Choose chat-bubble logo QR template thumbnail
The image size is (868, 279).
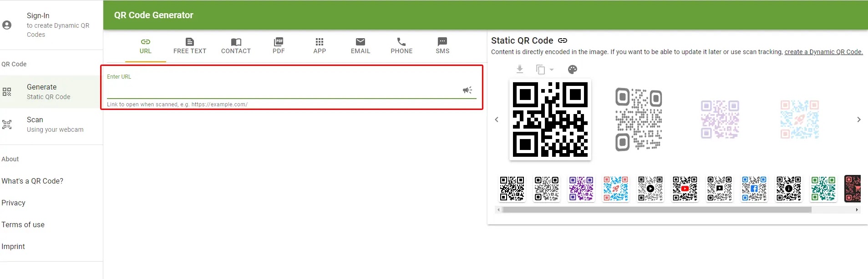[720, 189]
